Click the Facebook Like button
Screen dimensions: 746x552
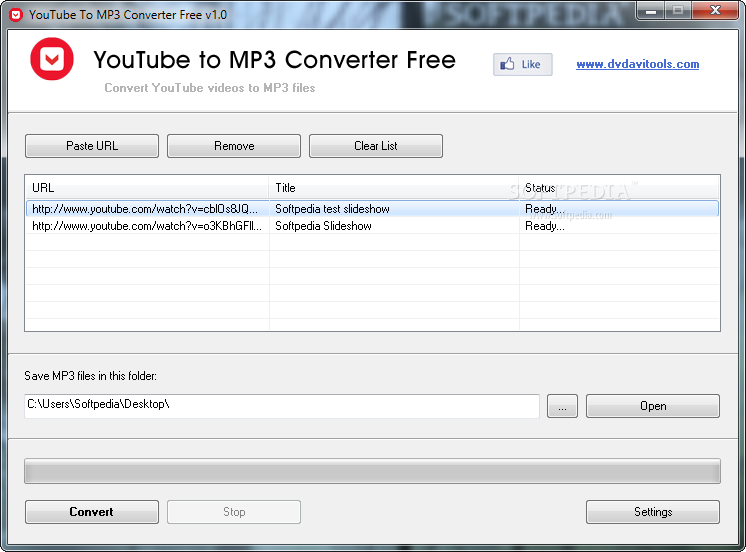coord(522,64)
